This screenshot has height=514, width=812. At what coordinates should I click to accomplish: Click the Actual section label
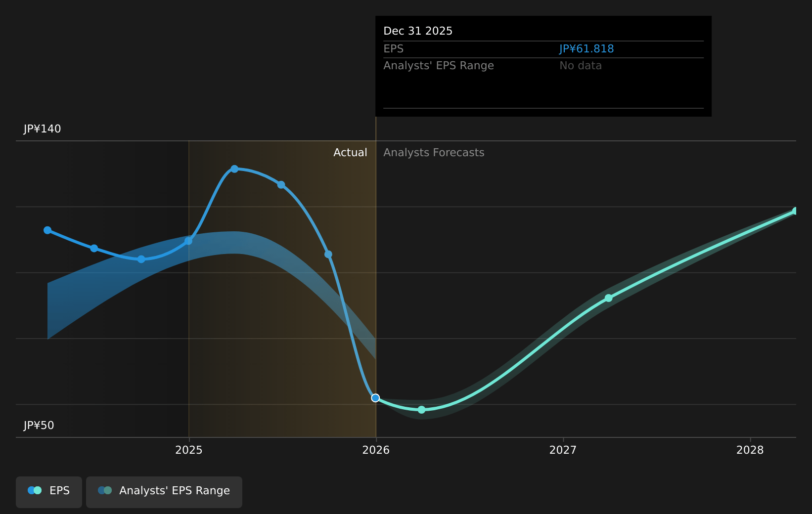click(350, 153)
